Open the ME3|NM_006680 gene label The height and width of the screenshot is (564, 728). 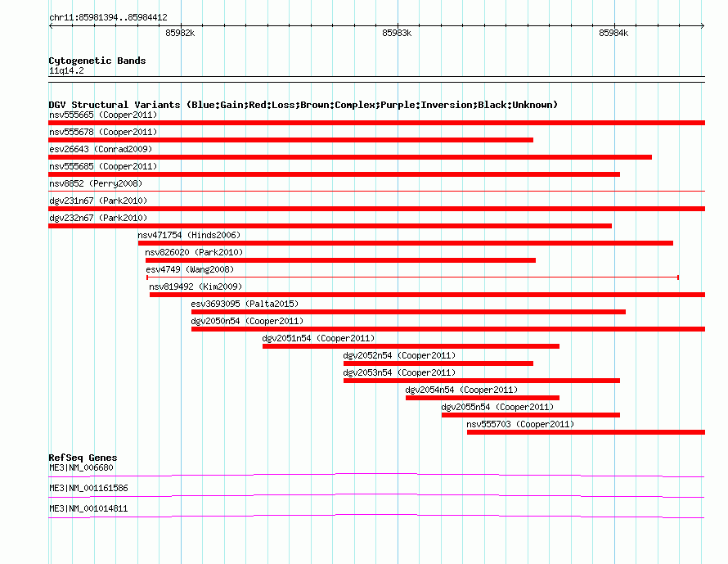pos(81,467)
